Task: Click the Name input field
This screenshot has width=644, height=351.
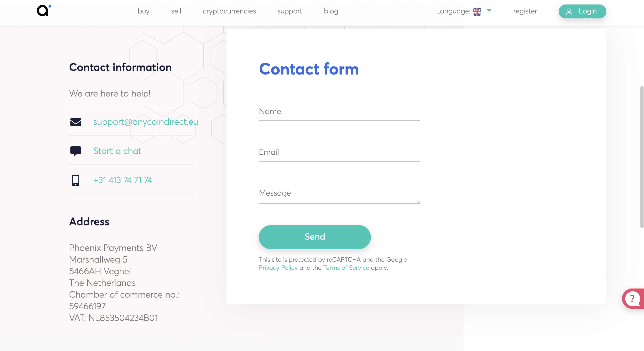Action: click(339, 112)
